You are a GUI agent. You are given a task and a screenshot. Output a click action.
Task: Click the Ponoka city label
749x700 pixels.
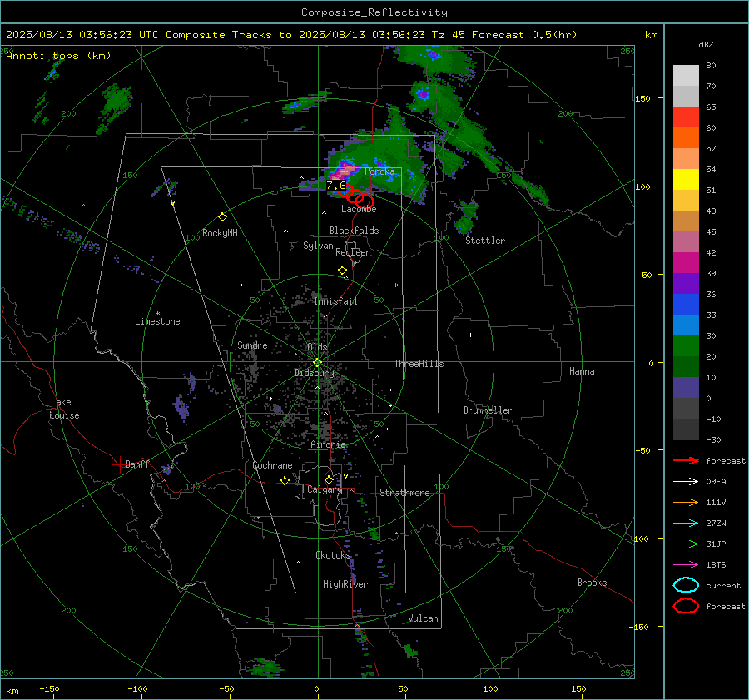(379, 171)
